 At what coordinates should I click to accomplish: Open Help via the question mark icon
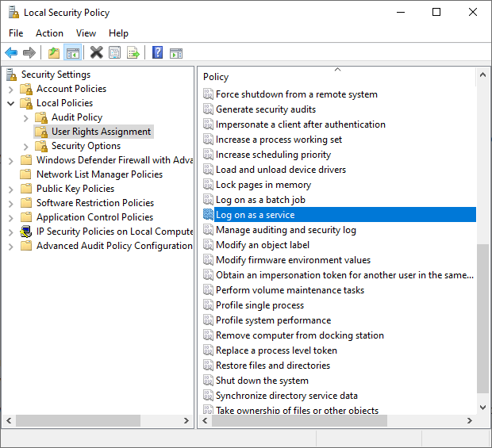[157, 53]
